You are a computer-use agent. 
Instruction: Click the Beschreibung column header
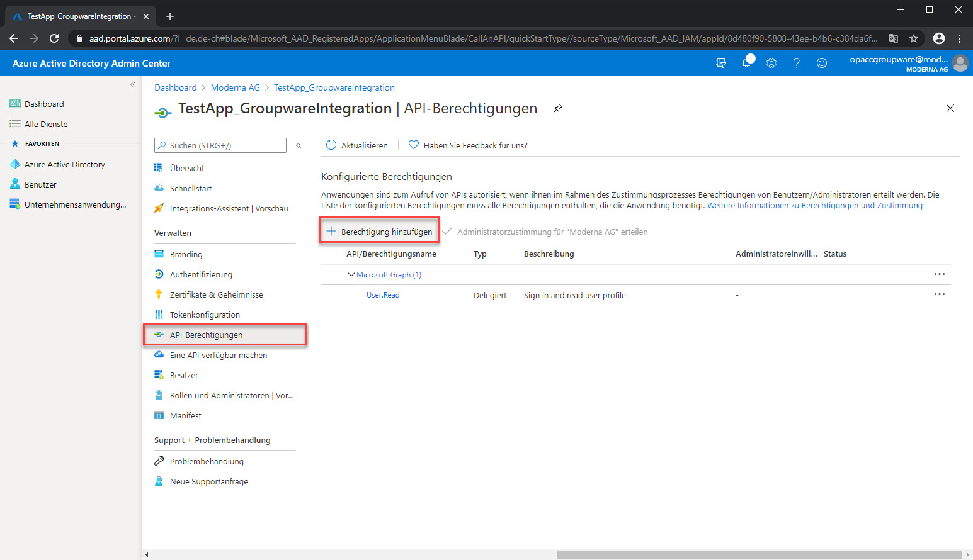(549, 254)
